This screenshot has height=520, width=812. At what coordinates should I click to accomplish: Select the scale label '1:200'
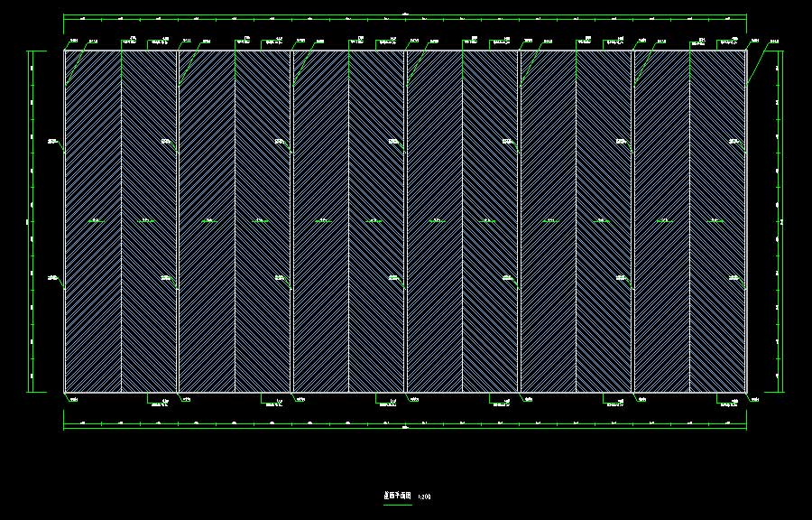tap(424, 497)
